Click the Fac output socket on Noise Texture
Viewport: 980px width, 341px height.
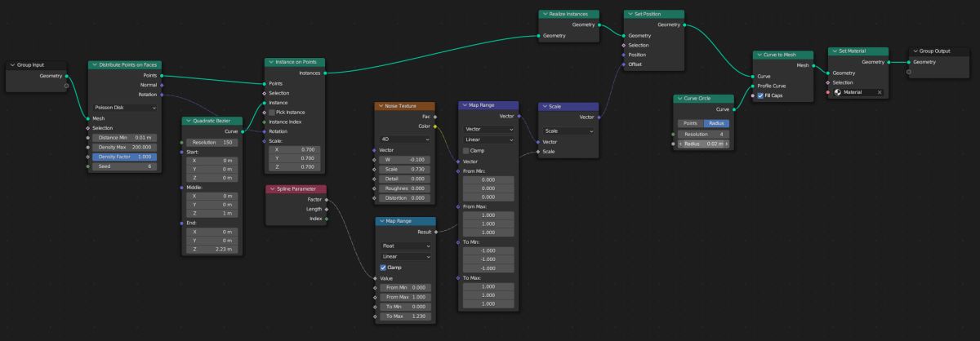pos(436,117)
